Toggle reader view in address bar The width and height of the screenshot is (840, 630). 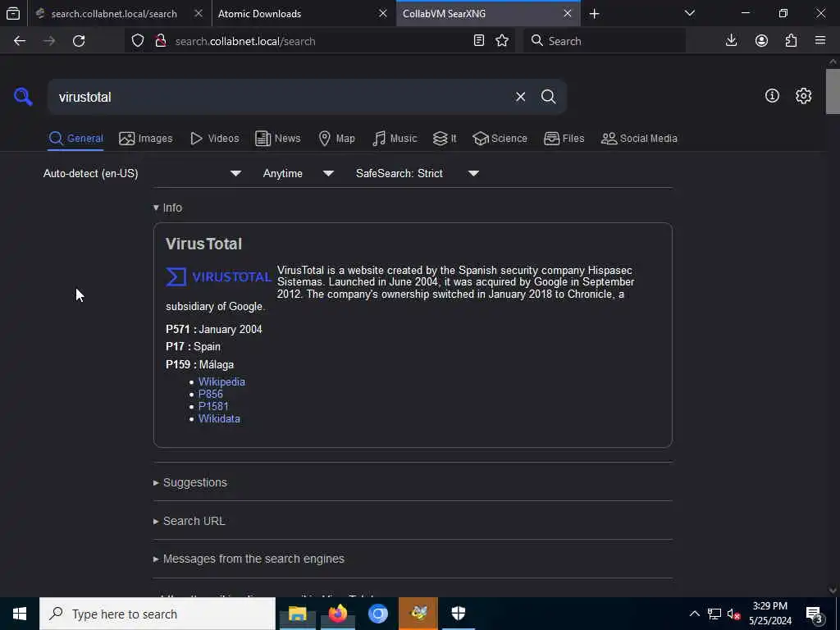point(479,41)
